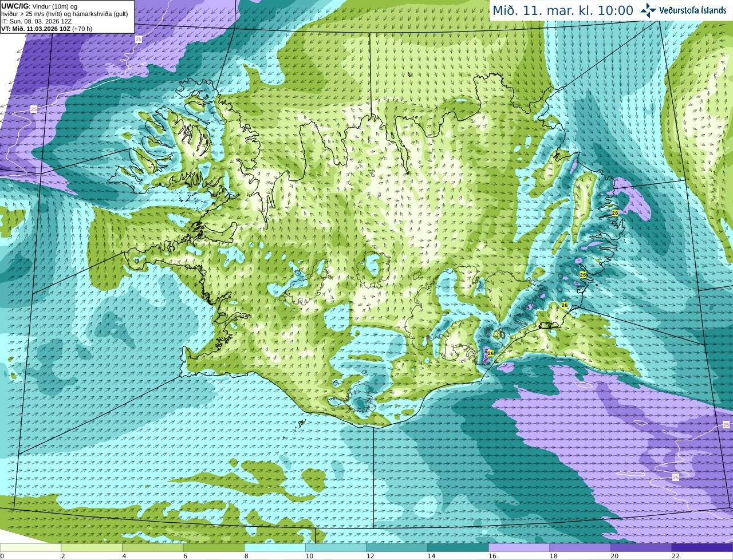
Task: Click the legend scale number '10'
Action: tap(309, 556)
